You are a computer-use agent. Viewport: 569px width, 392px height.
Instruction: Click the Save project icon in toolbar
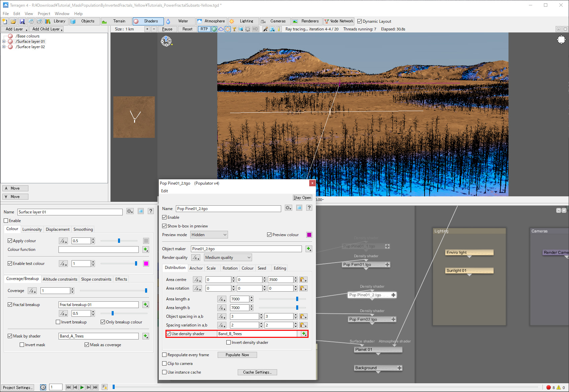tap(22, 21)
